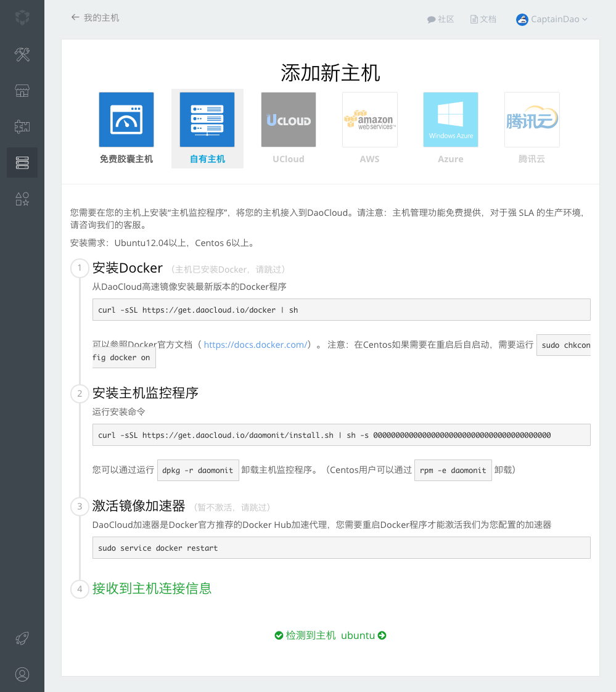Click the 腾讯云 text label
The width and height of the screenshot is (616, 692).
pyautogui.click(x=532, y=159)
